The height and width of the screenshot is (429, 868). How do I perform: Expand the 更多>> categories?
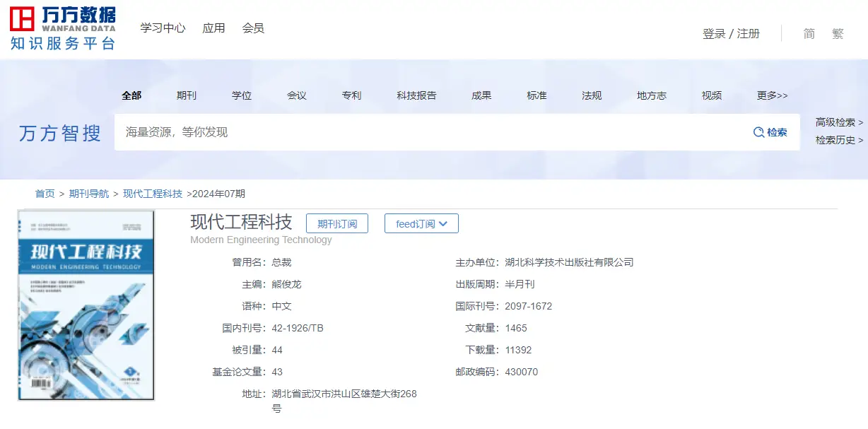[772, 95]
